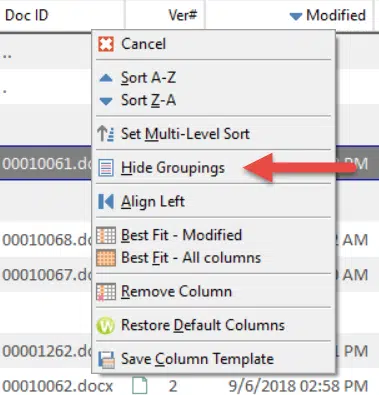Click the Sort Z-A down arrow icon
The width and height of the screenshot is (379, 395).
point(106,101)
